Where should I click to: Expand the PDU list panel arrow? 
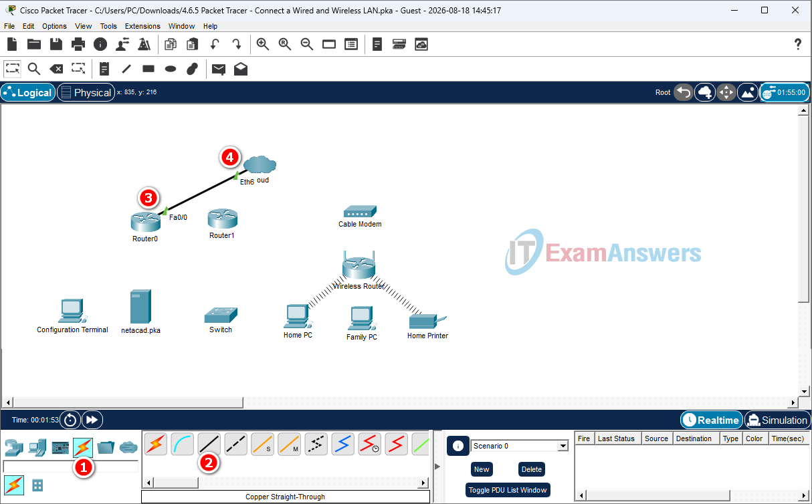(x=437, y=467)
